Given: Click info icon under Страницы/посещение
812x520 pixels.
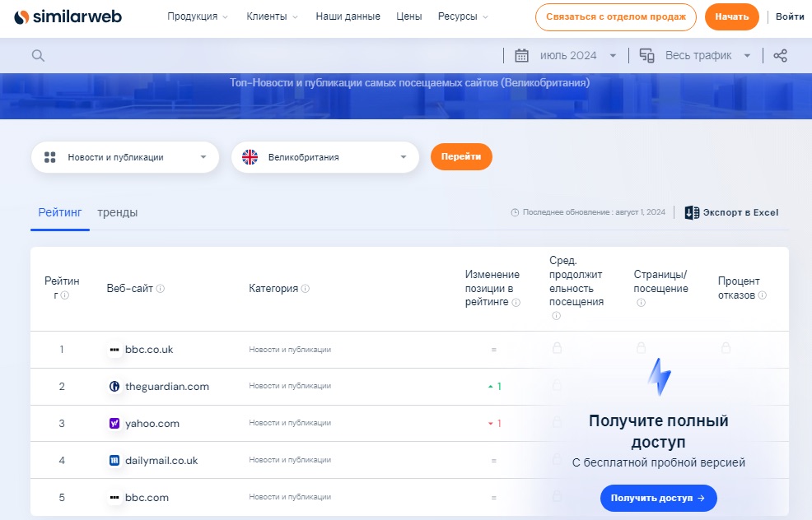Looking at the screenshot, I should 641,303.
